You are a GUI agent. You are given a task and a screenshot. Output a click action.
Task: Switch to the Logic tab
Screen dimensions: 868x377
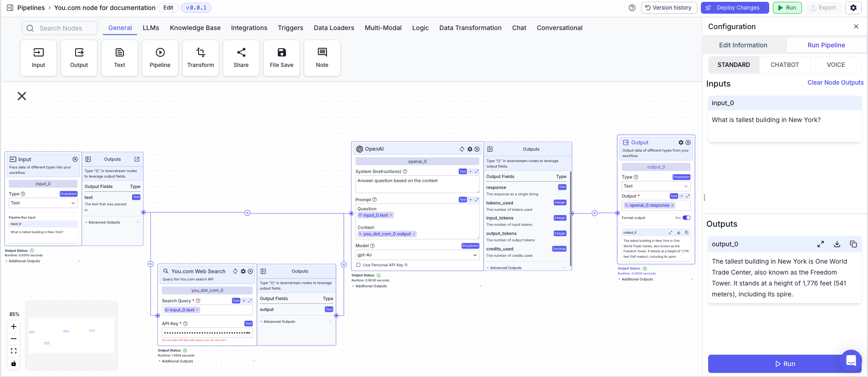(x=420, y=28)
